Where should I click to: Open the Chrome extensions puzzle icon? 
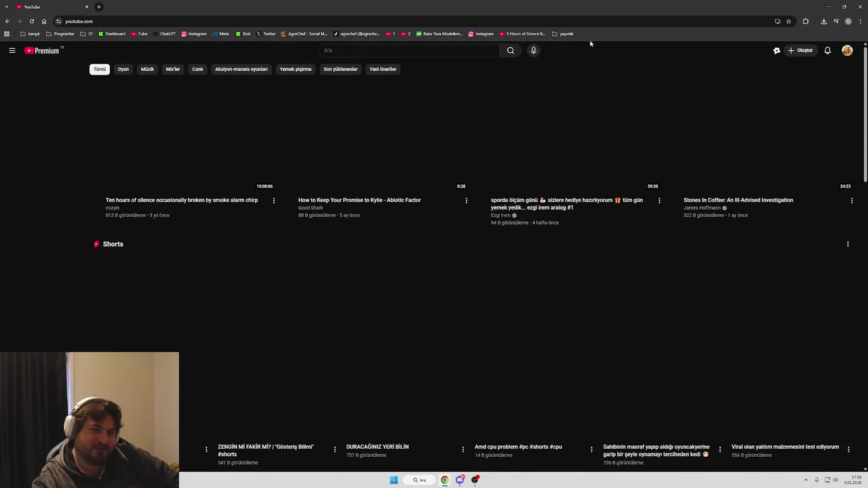[806, 21]
